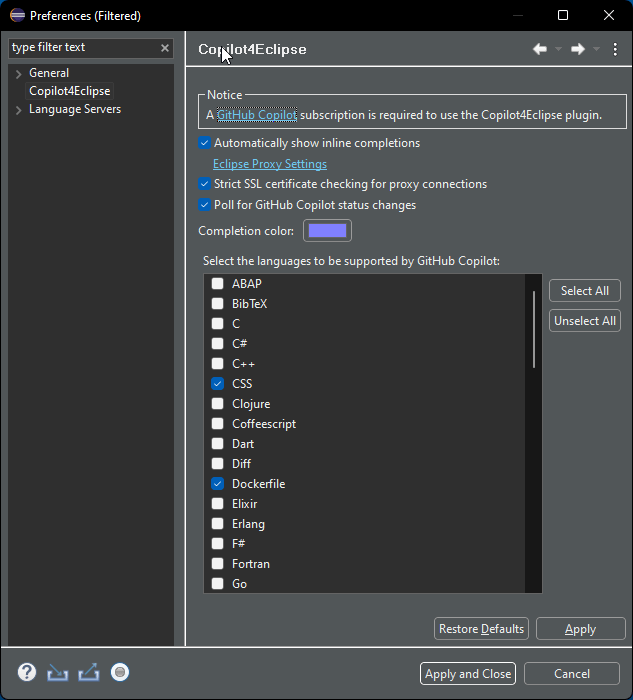Check the Elixir language checkbox
Viewport: 633px width, 700px height.
pos(217,504)
